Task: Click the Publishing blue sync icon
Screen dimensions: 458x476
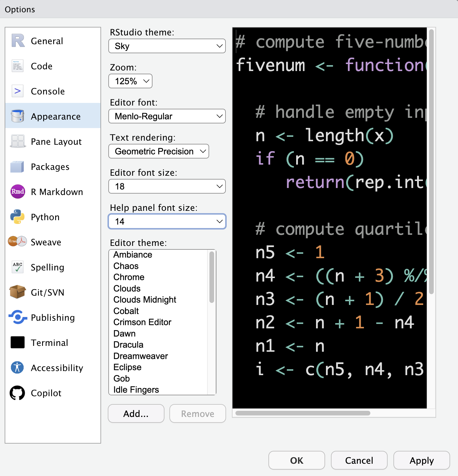Action: [x=18, y=317]
